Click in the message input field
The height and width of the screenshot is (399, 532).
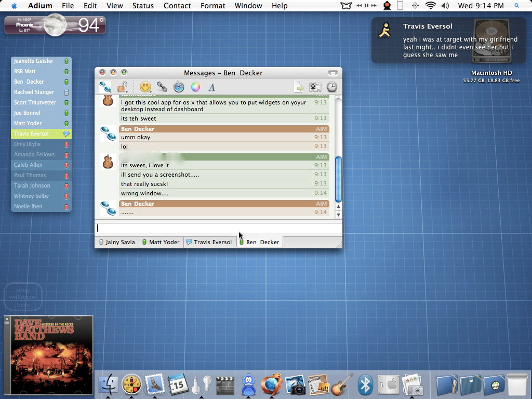click(218, 228)
